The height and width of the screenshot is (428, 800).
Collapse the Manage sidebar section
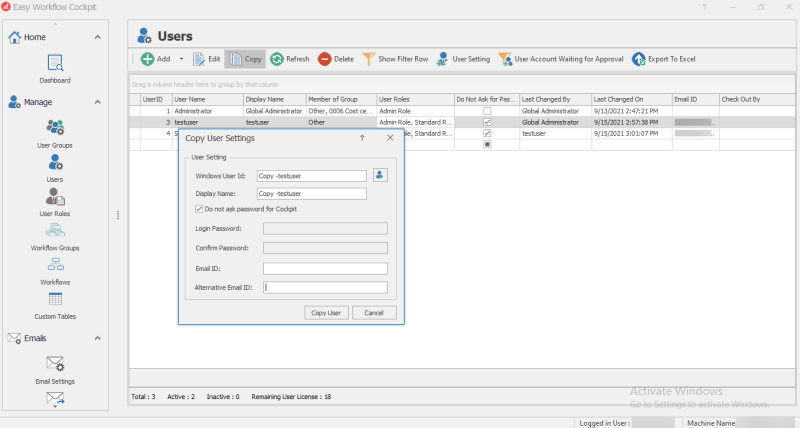tap(97, 102)
